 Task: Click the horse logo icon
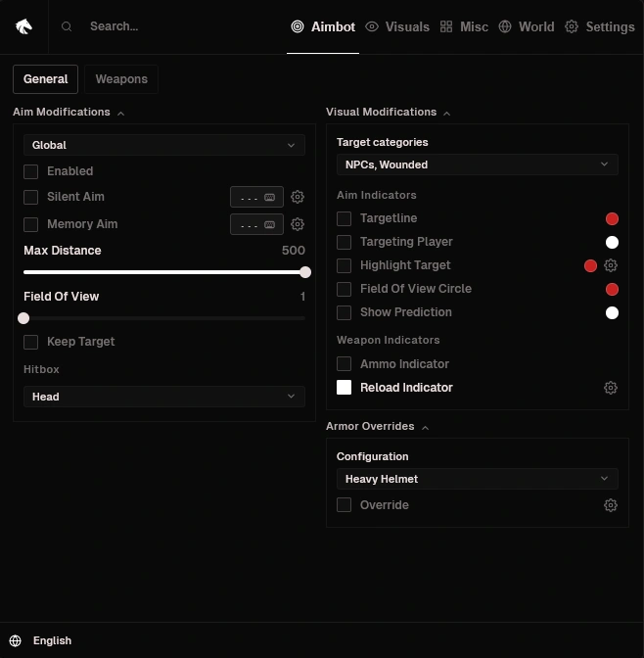pyautogui.click(x=23, y=26)
